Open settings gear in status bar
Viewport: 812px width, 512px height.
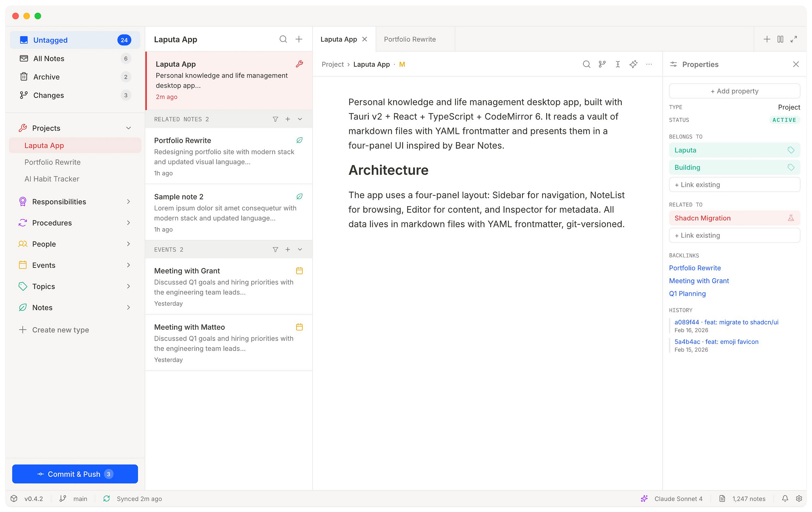point(799,498)
